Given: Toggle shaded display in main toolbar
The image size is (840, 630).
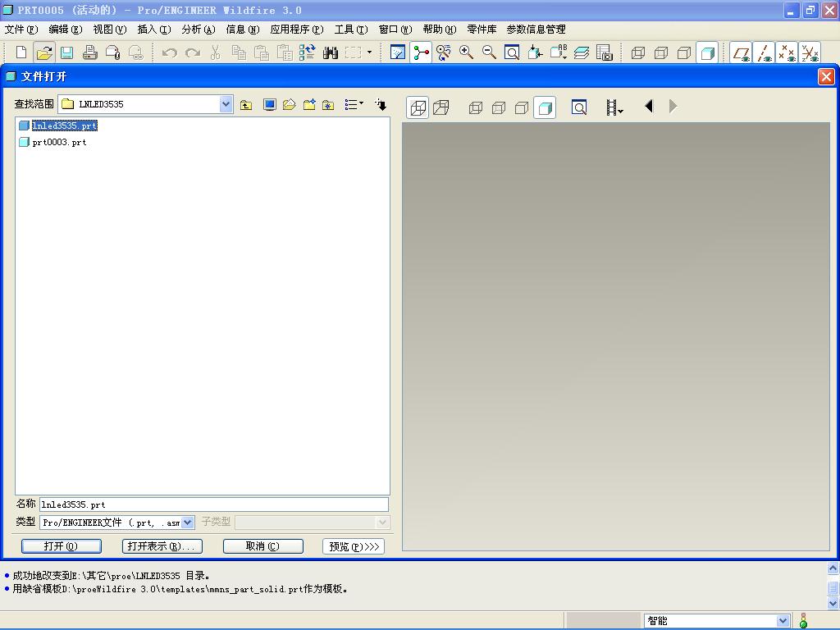Looking at the screenshot, I should pos(708,52).
